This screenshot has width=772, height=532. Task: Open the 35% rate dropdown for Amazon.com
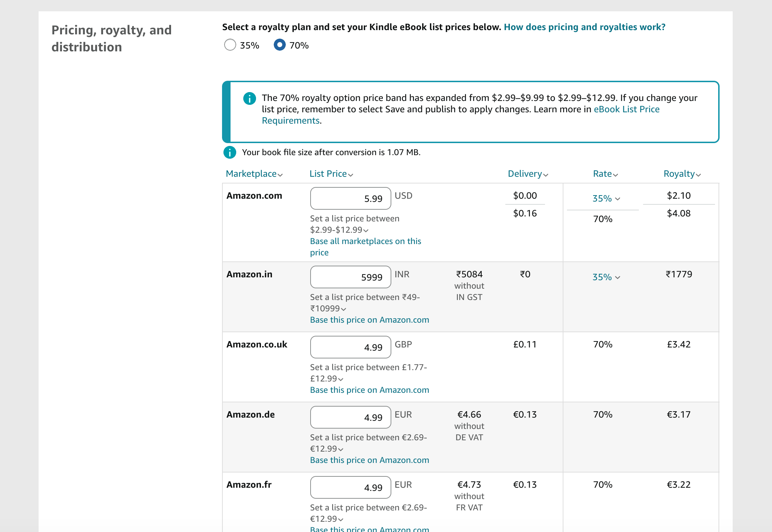click(x=606, y=199)
